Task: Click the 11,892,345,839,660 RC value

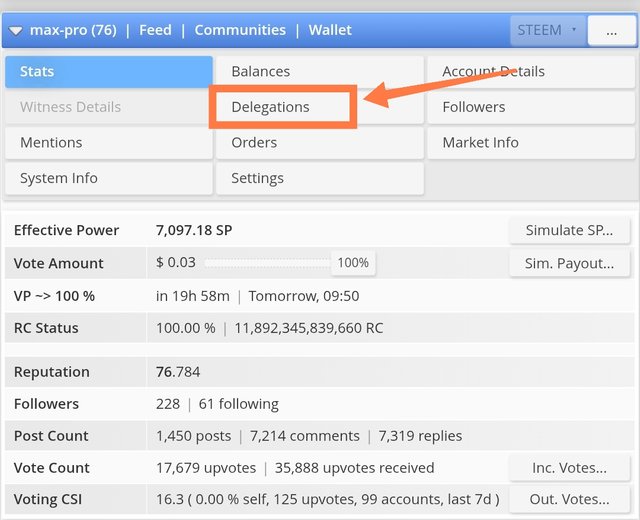Action: coord(309,328)
